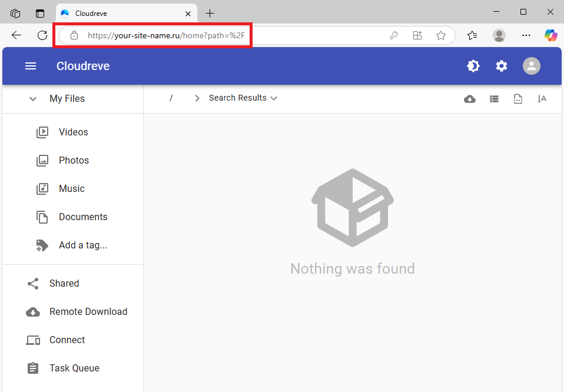Open the Task Queue page
Image resolution: width=564 pixels, height=392 pixels.
74,368
